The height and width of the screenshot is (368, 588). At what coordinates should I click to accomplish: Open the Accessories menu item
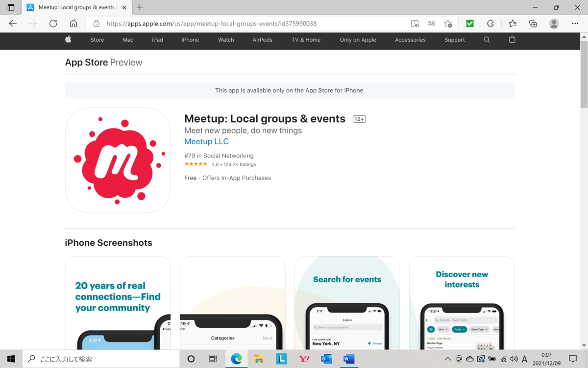(410, 40)
